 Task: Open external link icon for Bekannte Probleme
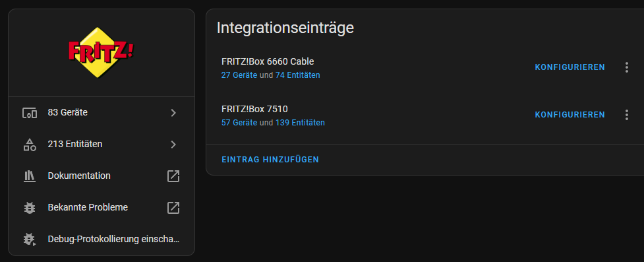click(173, 208)
